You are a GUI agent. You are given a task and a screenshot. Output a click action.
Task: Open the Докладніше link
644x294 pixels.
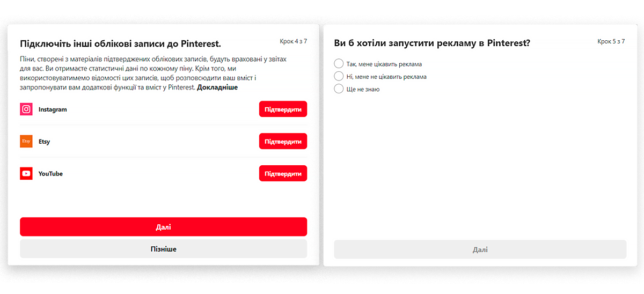217,87
